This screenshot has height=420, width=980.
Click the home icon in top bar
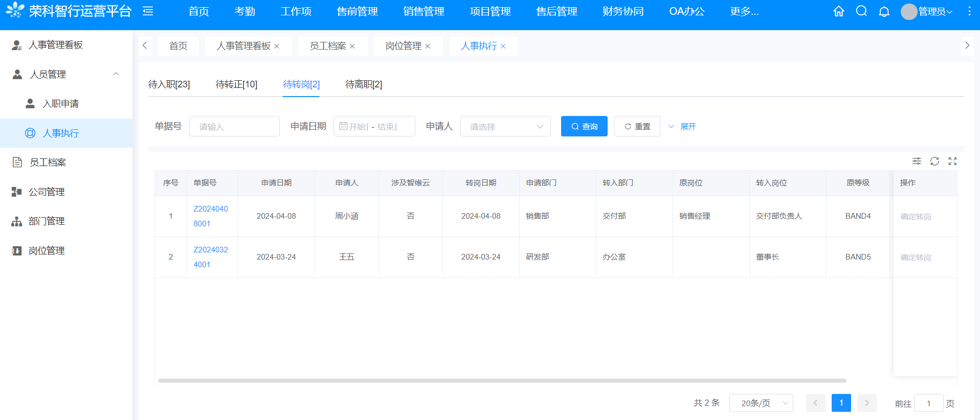pos(838,11)
